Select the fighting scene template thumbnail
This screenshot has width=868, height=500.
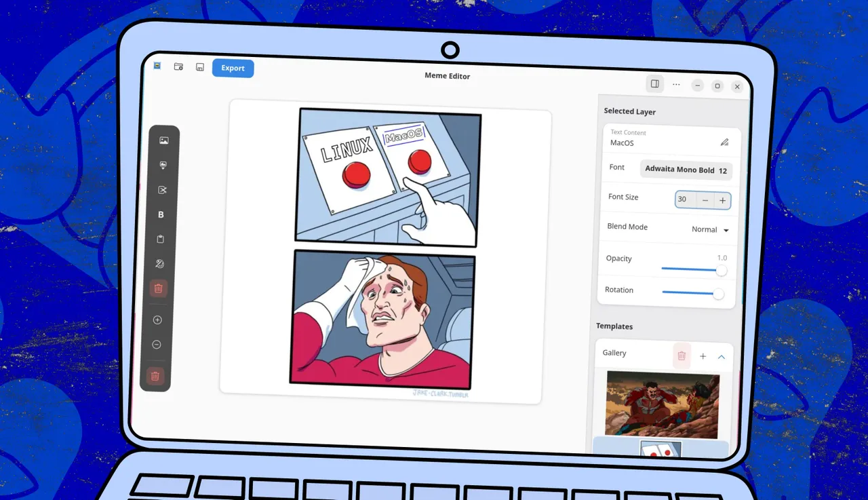point(661,404)
